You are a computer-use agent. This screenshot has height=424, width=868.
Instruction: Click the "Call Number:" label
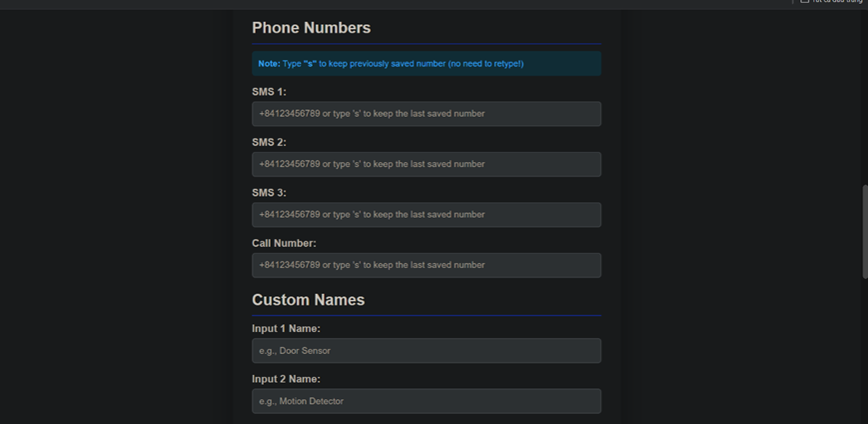coord(284,243)
